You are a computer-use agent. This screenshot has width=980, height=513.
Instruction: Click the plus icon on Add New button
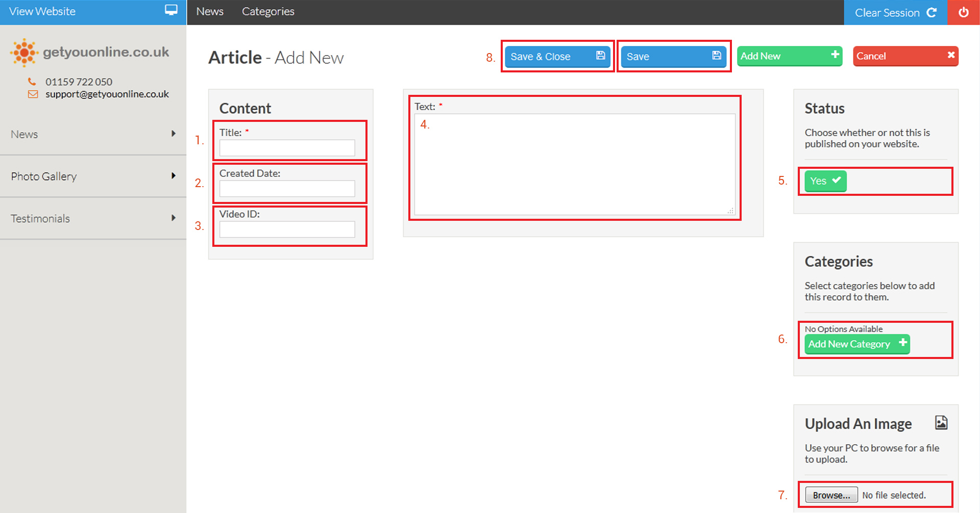tap(835, 54)
